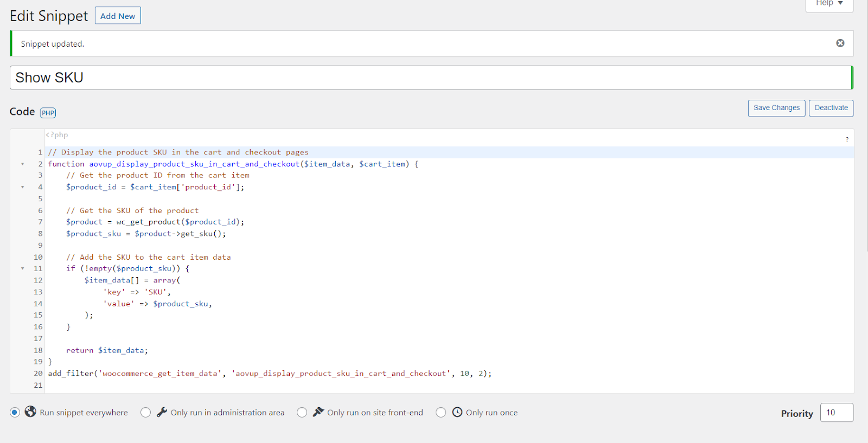
Task: Click the '$product = wc_get_product' line
Action: tap(155, 222)
